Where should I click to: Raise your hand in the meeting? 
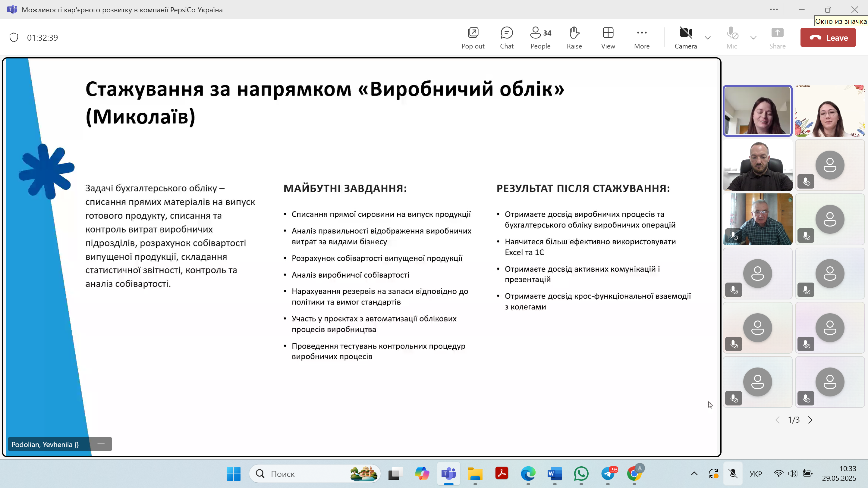574,38
